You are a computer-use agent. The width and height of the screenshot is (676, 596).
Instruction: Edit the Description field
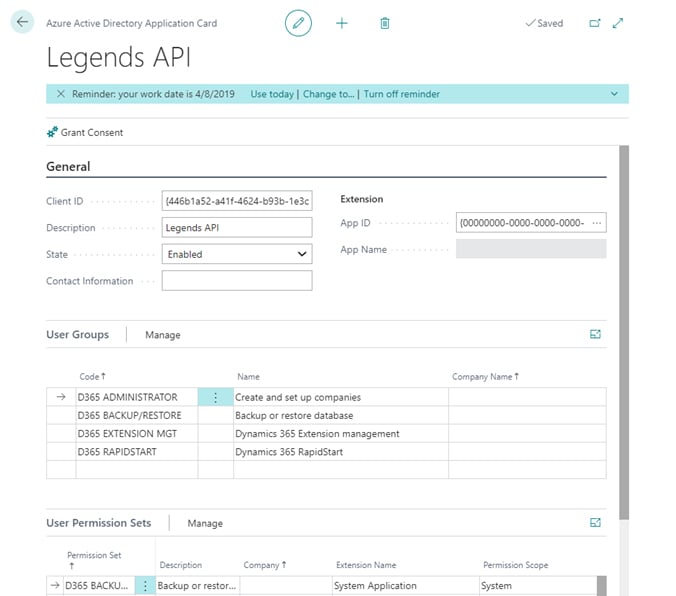pos(237,227)
